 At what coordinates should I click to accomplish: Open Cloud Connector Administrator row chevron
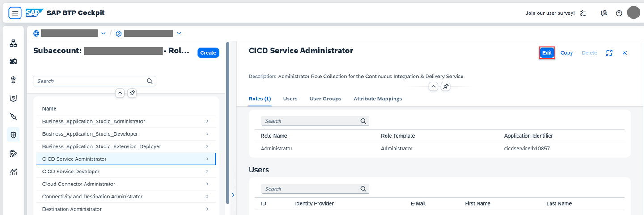[x=207, y=184]
